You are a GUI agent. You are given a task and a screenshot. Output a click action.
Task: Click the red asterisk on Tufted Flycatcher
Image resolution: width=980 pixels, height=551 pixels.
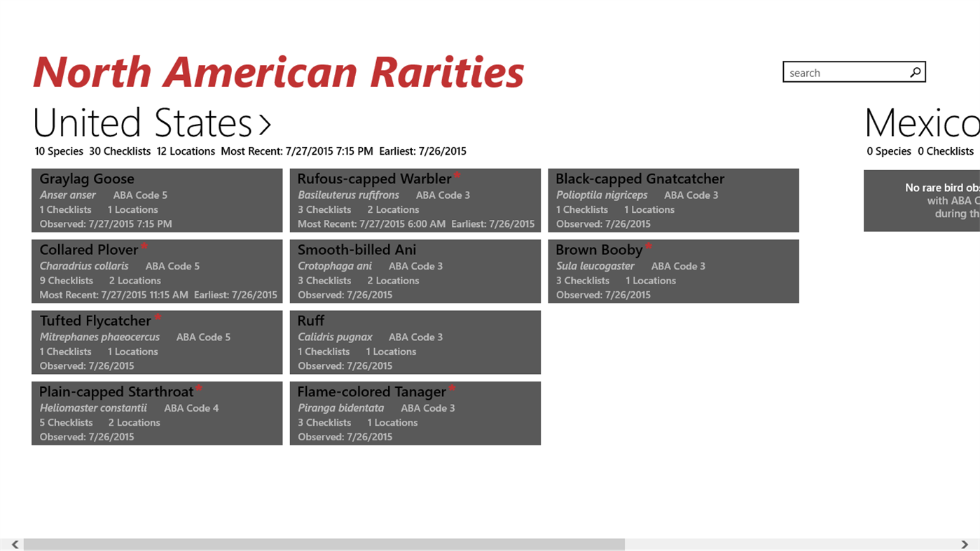pyautogui.click(x=157, y=316)
